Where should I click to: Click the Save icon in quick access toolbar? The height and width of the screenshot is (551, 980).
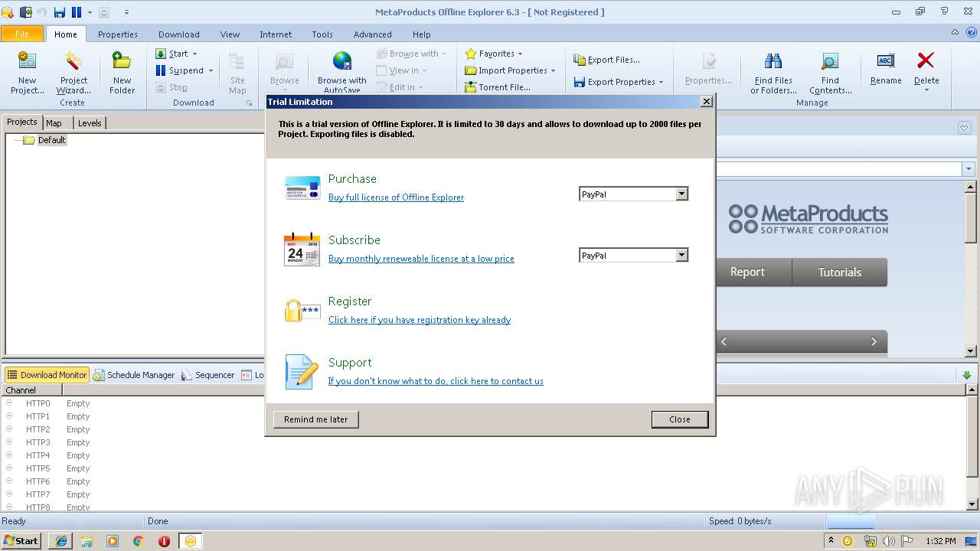pyautogui.click(x=60, y=12)
